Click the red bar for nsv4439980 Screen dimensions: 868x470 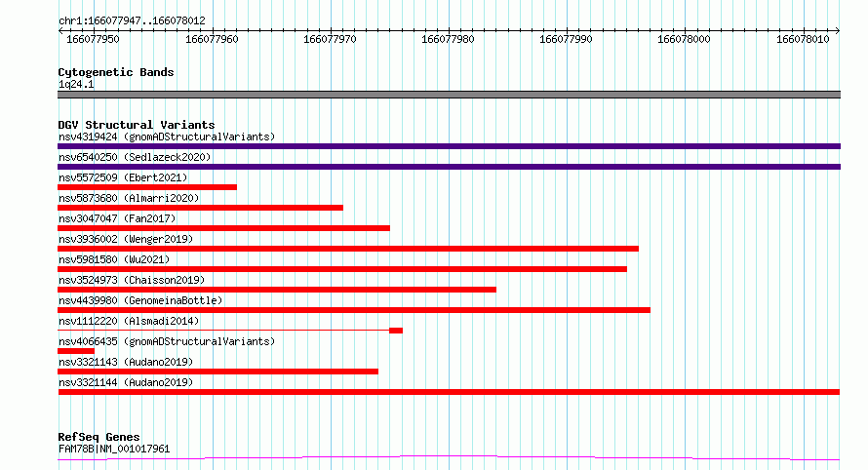pos(354,310)
